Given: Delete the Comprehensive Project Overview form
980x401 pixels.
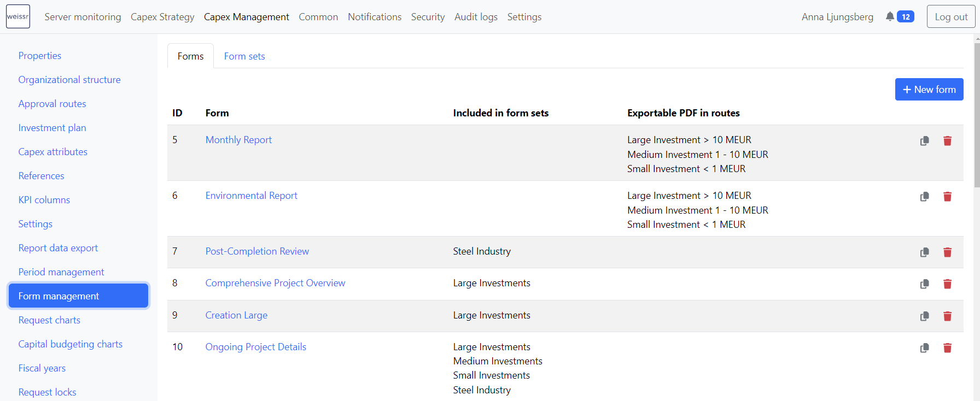Looking at the screenshot, I should pos(948,284).
